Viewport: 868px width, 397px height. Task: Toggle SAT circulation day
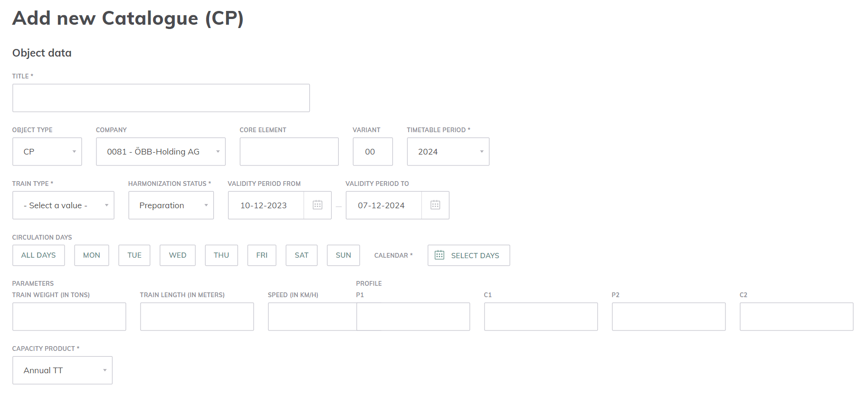(x=302, y=255)
